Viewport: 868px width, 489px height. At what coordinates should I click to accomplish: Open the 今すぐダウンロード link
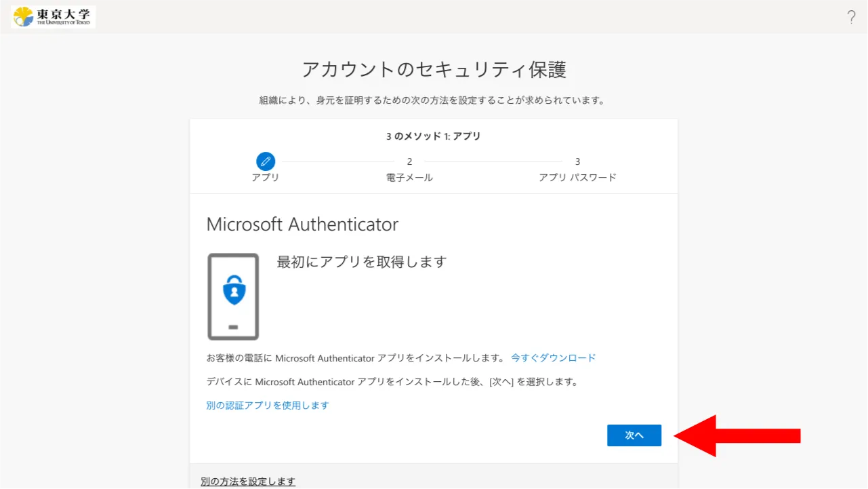tap(553, 357)
